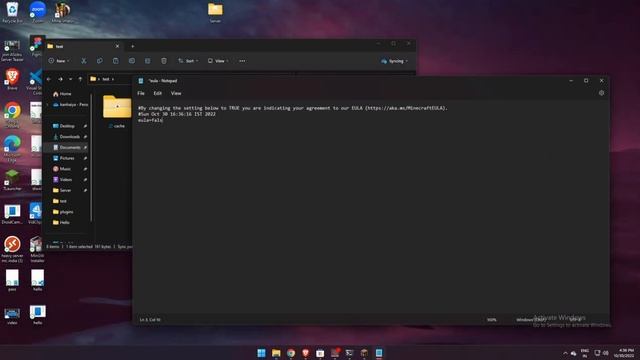This screenshot has width=640, height=360.
Task: Open the Notepad settings gear
Action: pos(601,93)
